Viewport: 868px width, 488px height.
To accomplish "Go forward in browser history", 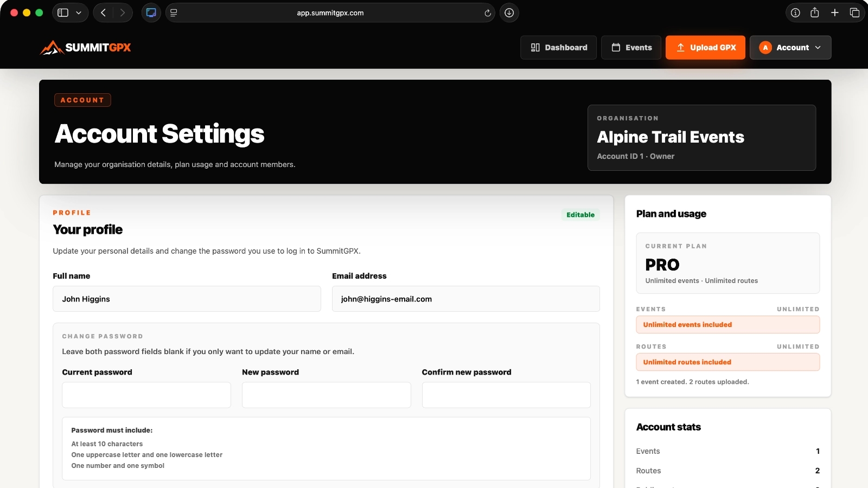I will [x=123, y=12].
